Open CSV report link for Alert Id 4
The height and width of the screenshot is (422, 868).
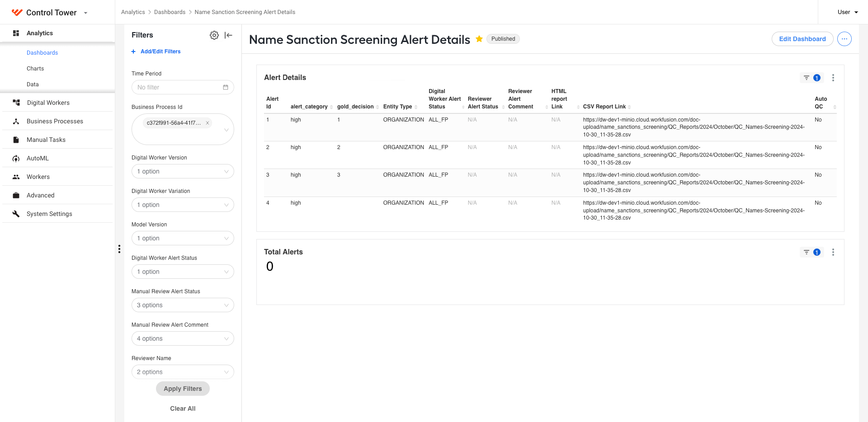[x=693, y=210]
